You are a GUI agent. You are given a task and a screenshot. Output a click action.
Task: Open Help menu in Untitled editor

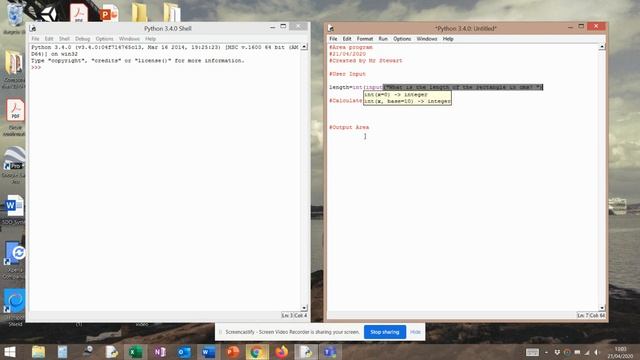(x=448, y=39)
